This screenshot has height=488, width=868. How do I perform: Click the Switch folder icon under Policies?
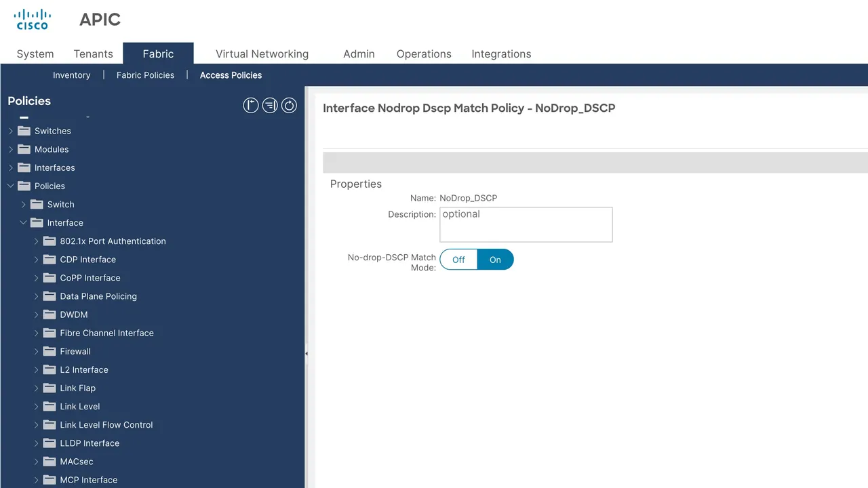(x=37, y=204)
